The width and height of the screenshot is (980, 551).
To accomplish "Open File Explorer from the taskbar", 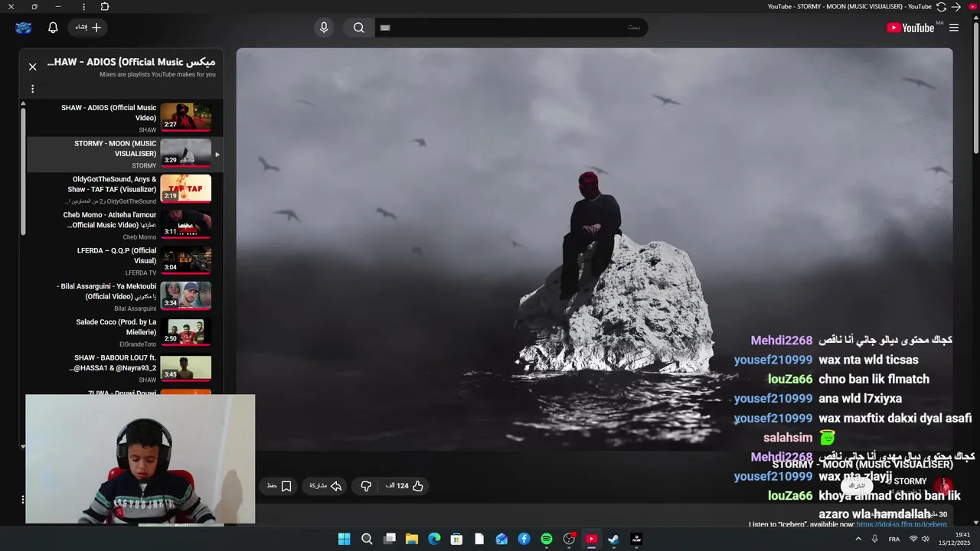I will coord(412,539).
